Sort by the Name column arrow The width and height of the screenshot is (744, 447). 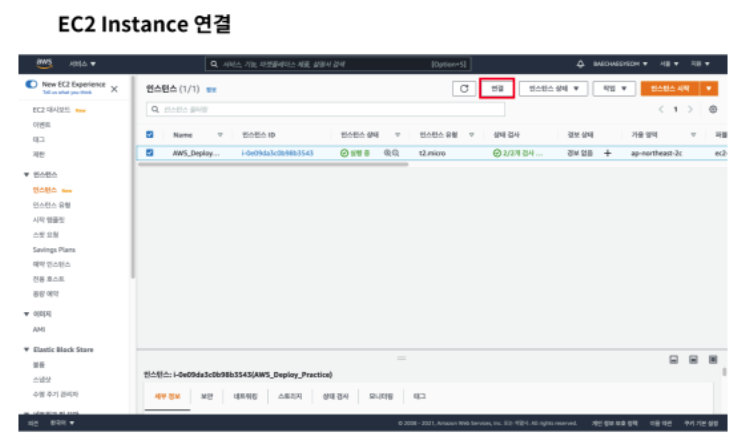[x=220, y=135]
